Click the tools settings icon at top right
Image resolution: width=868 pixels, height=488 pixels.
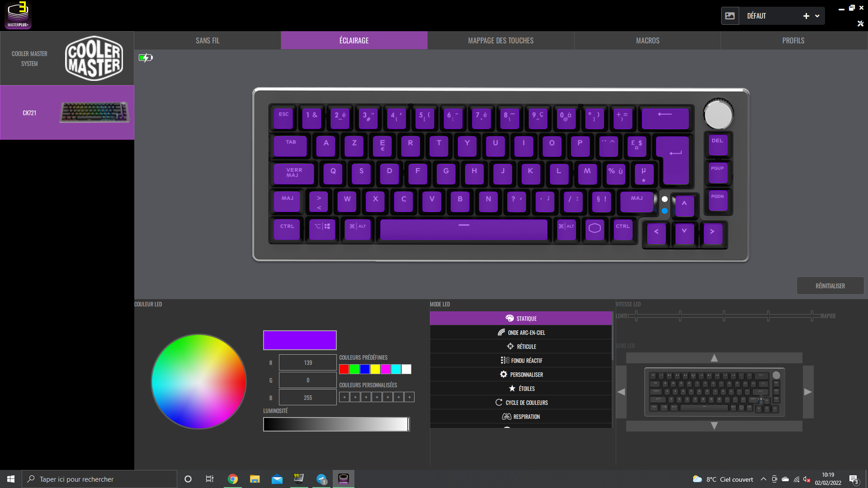tap(860, 23)
